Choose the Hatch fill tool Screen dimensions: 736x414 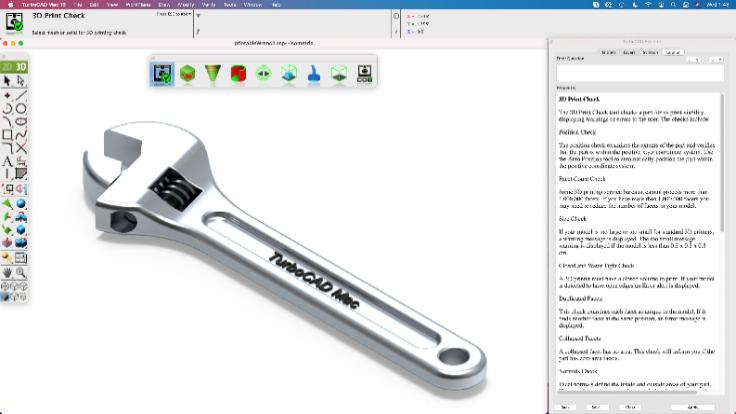pos(21,174)
